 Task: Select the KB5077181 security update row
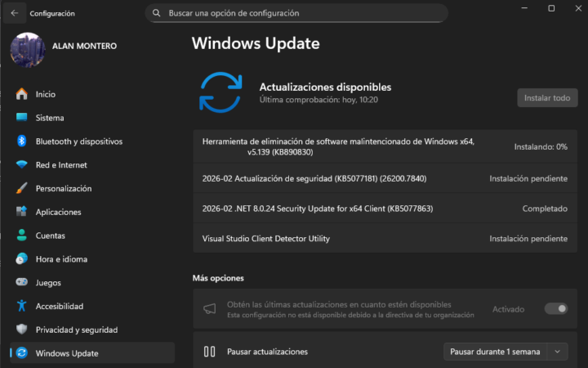[x=385, y=178]
